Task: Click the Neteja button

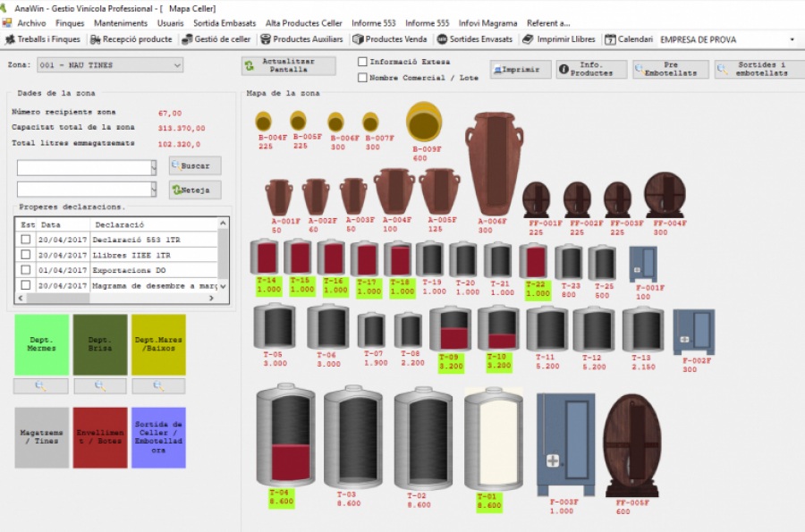Action: 195,190
